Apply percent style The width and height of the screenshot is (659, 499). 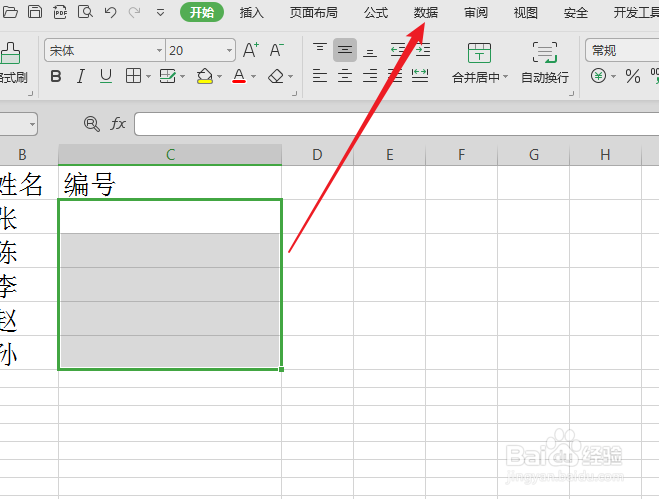633,77
